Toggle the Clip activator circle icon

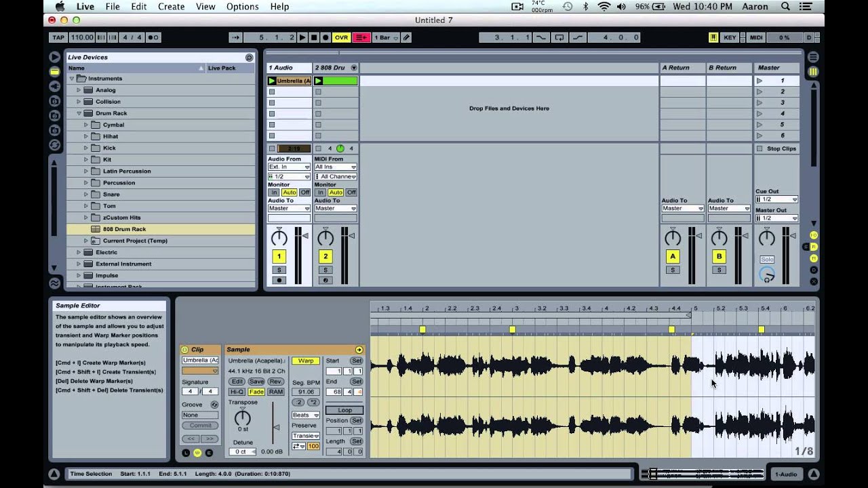pos(185,350)
